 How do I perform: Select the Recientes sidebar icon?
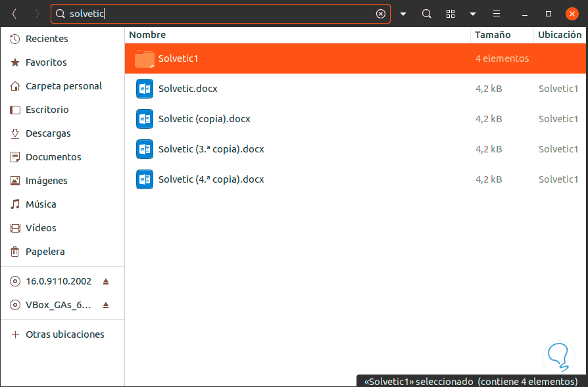14,39
